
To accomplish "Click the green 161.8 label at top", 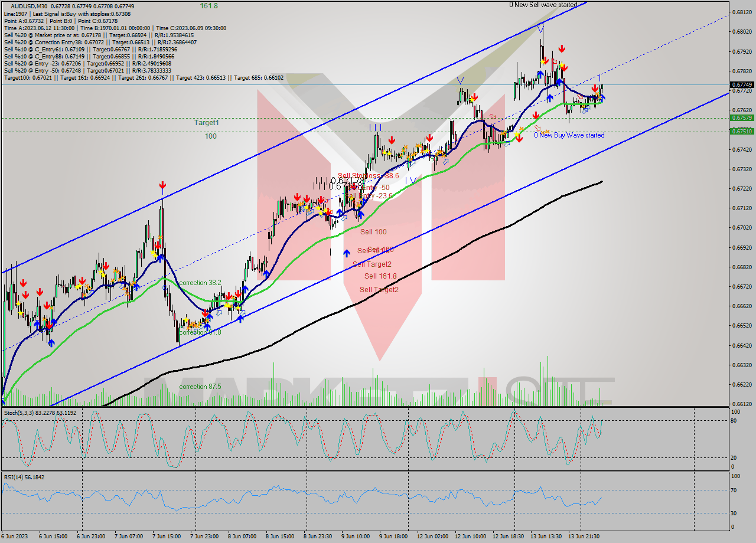I will (x=208, y=5).
